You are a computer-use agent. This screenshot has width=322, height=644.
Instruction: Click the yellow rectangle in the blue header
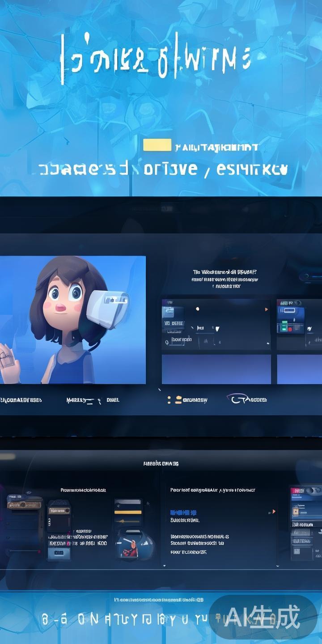tap(157, 145)
